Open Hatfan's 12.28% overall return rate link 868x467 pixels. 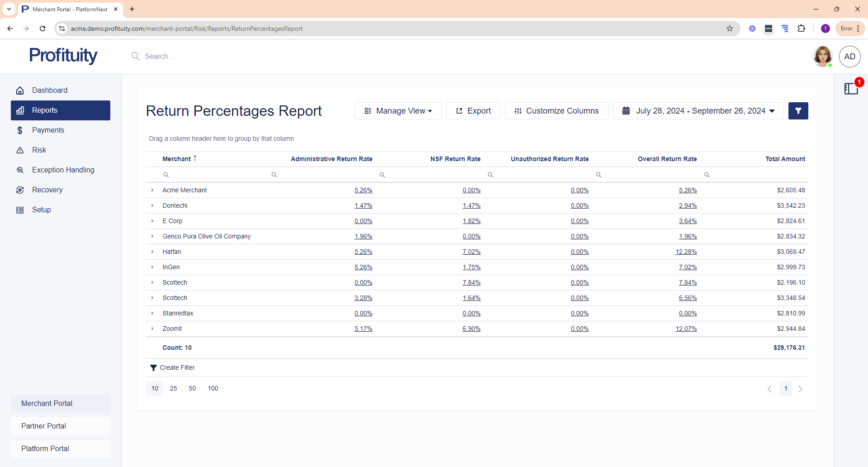(686, 252)
